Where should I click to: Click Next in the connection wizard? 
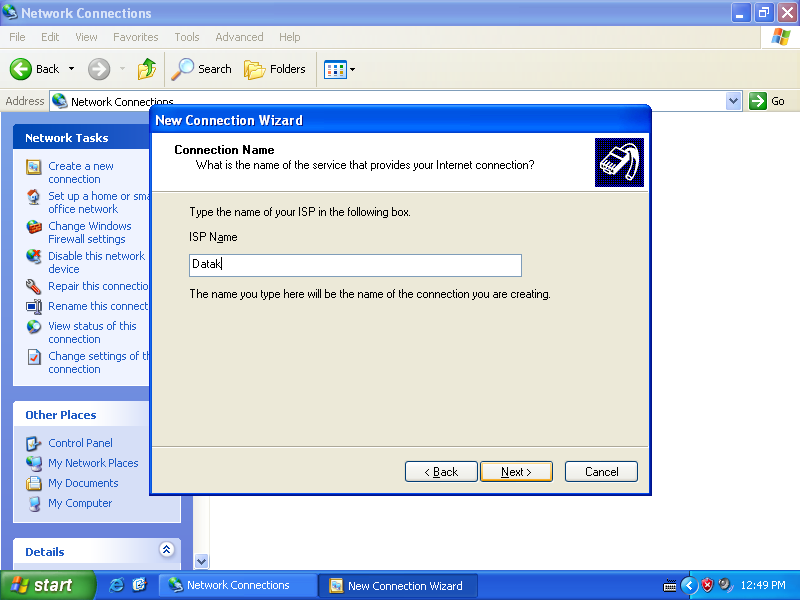coord(516,471)
